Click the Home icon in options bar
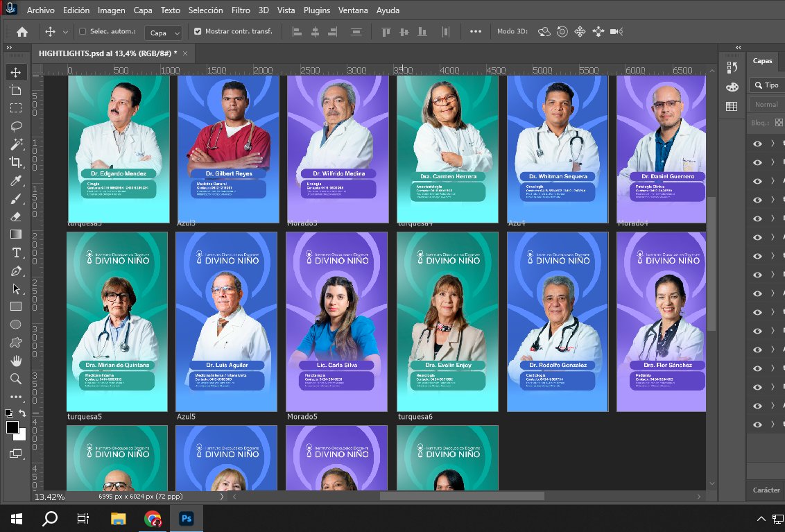This screenshot has height=532, width=785. point(22,32)
